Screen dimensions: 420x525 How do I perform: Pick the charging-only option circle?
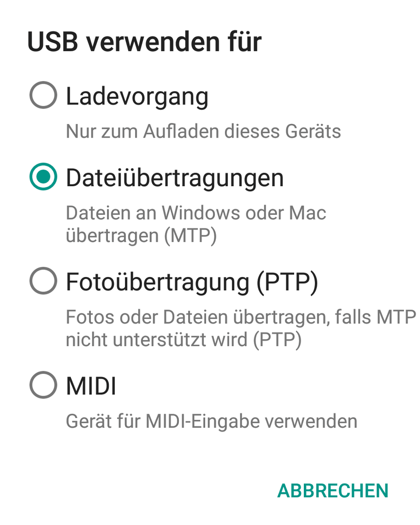(x=43, y=95)
